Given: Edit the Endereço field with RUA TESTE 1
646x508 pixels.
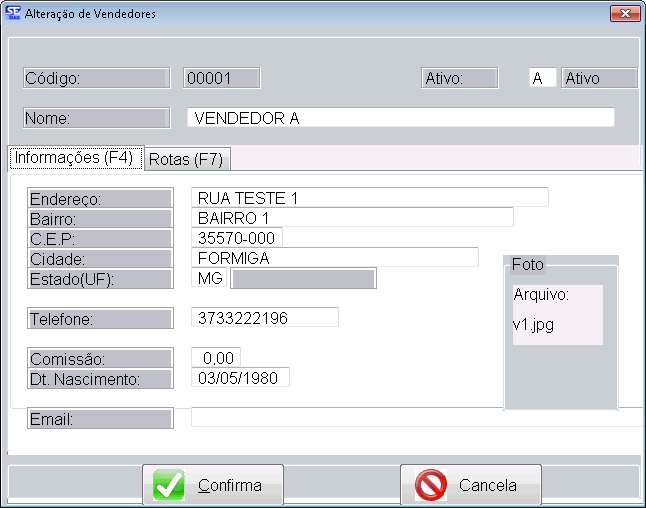Looking at the screenshot, I should [369, 197].
